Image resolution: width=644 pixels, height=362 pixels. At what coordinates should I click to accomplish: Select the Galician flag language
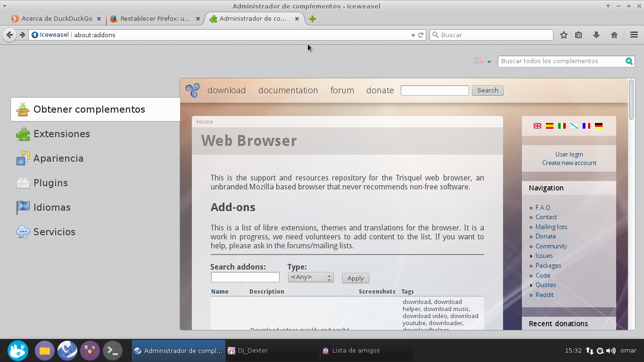574,126
